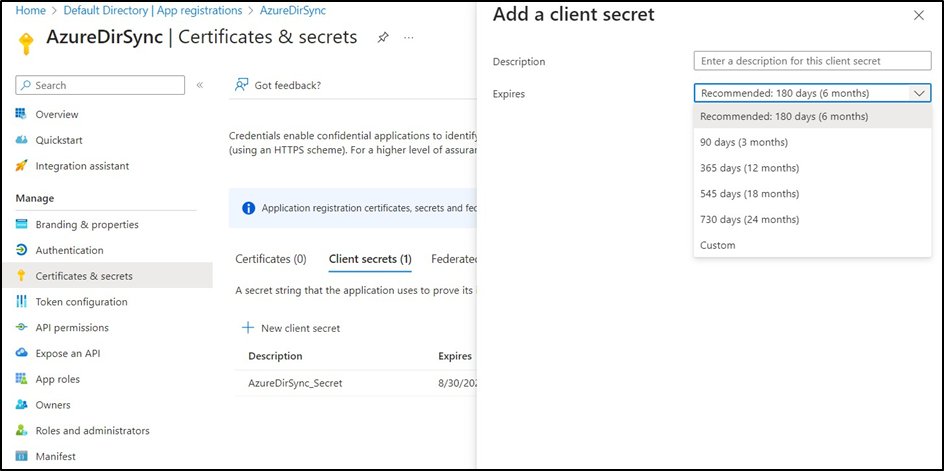Select the Client secrets (1) tab
The width and height of the screenshot is (944, 471).
[370, 259]
